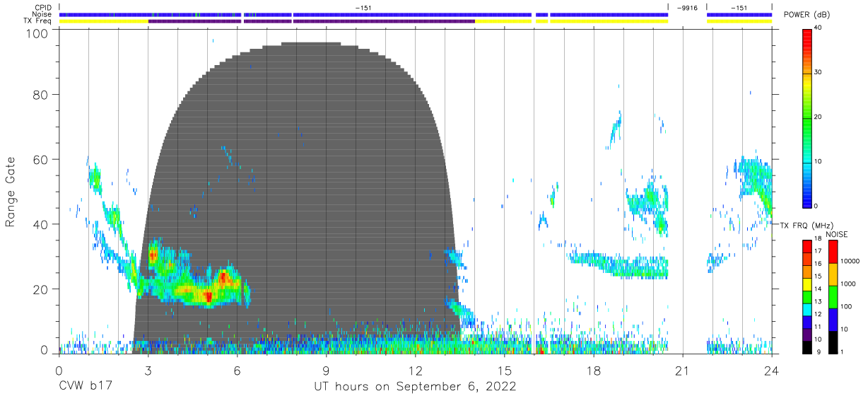Screen dimensions: 868x401
Task: Click the x-axis hour label 9
Action: pyautogui.click(x=327, y=371)
